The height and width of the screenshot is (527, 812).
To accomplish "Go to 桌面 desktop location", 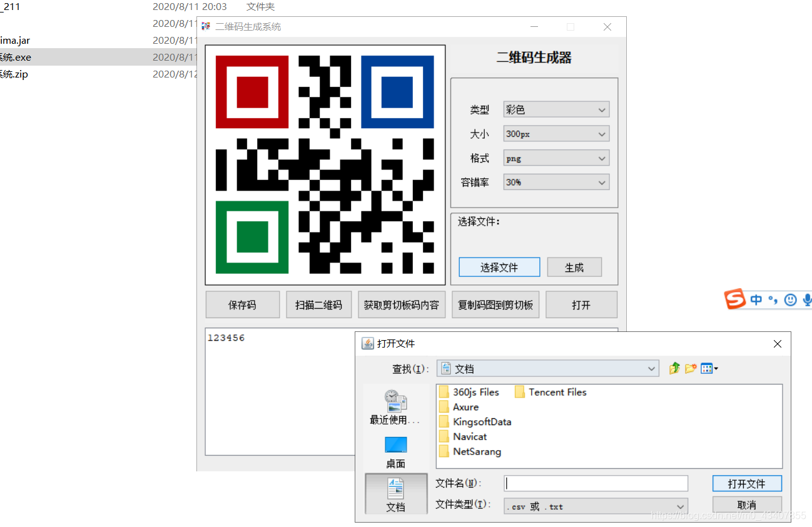I will tap(395, 452).
